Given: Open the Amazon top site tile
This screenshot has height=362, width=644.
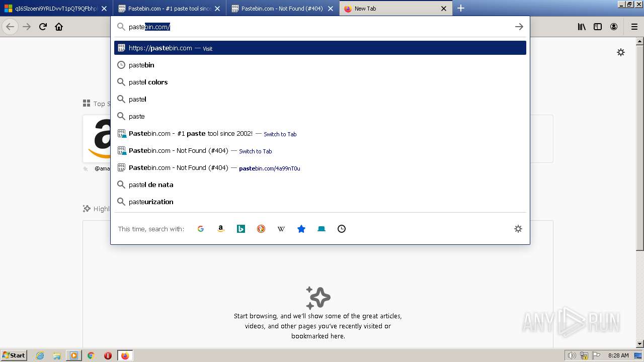Looking at the screenshot, I should coord(97,139).
